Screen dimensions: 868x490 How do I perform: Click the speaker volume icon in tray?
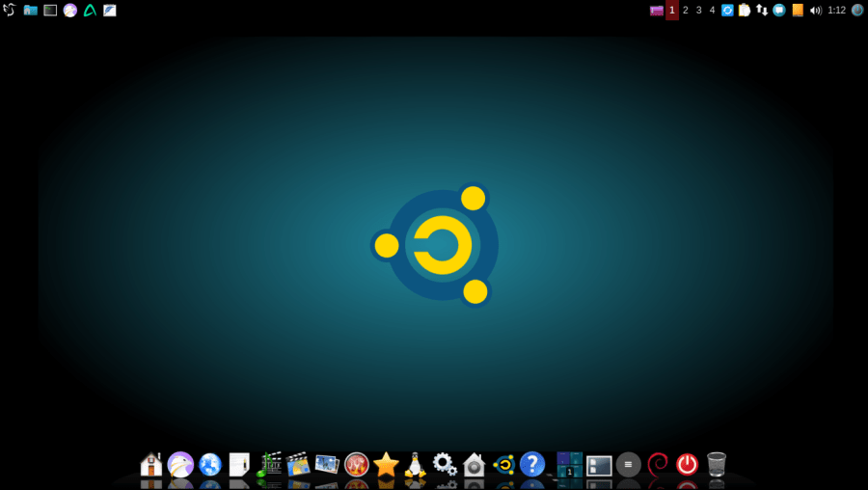[815, 11]
